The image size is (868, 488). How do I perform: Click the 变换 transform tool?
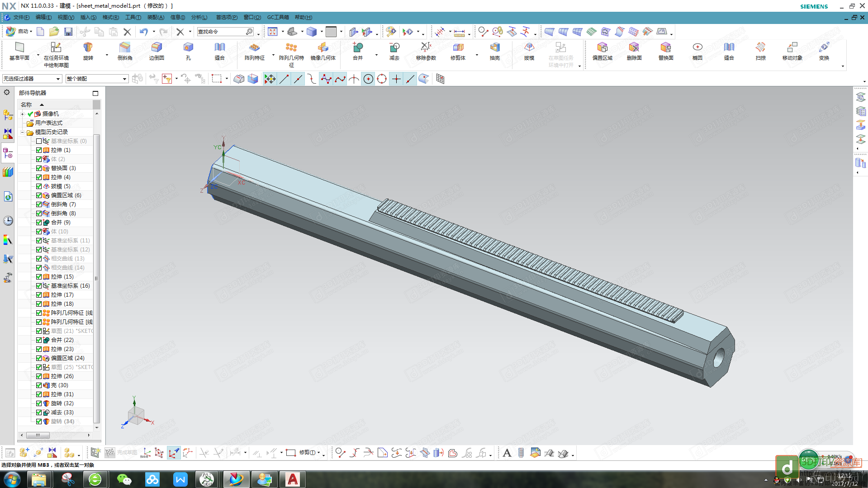click(824, 51)
